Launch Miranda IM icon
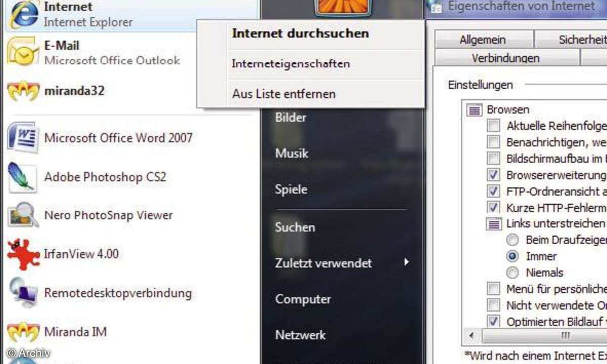The height and width of the screenshot is (364, 607). (23, 332)
